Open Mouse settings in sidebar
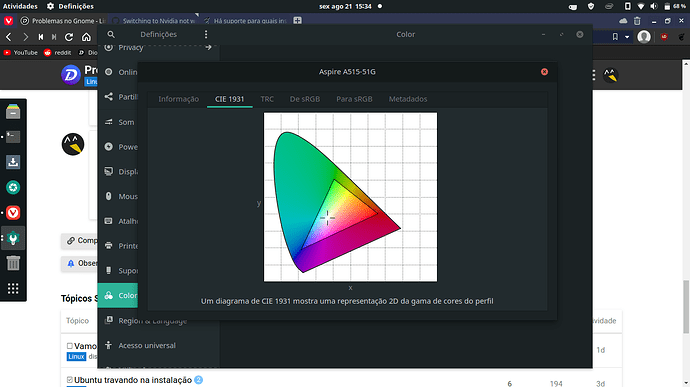This screenshot has width=690, height=387. point(128,196)
